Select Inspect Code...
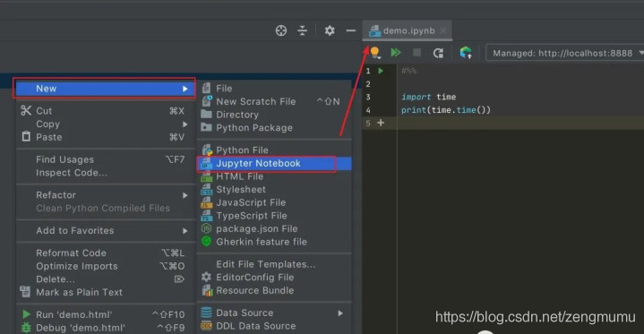This screenshot has width=644, height=334. [106, 173]
